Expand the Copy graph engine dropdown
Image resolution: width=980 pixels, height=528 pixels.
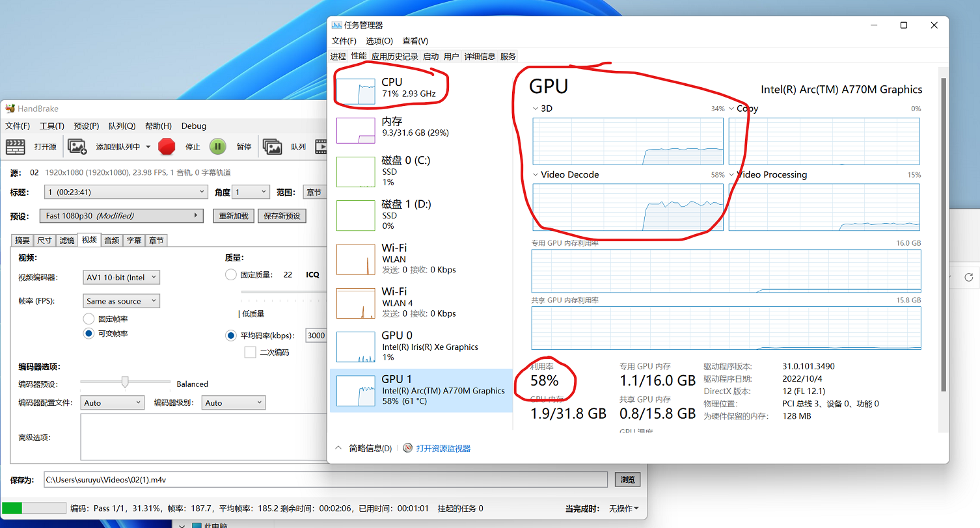click(731, 109)
